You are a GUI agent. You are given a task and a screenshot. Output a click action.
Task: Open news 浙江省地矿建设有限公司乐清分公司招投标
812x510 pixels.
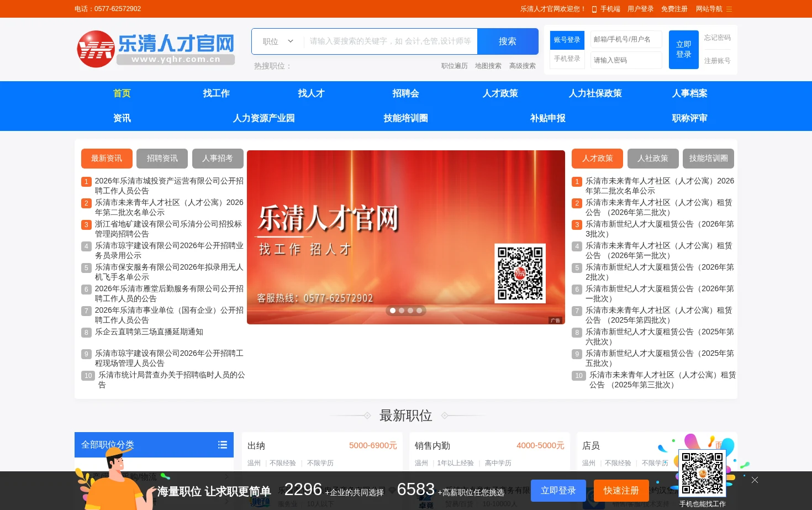(x=168, y=229)
